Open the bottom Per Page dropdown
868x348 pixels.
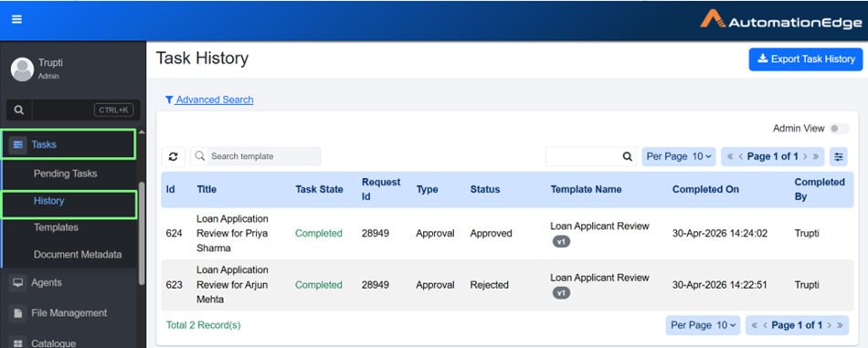pyautogui.click(x=703, y=325)
